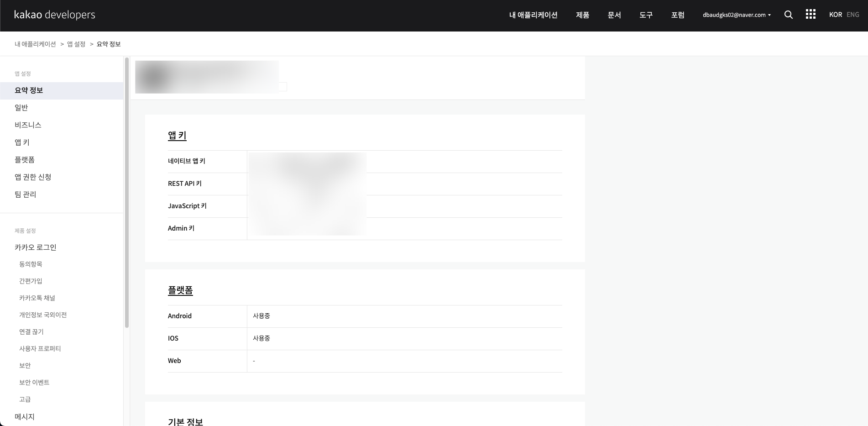Click the Admin 키 row label
868x426 pixels.
click(181, 228)
